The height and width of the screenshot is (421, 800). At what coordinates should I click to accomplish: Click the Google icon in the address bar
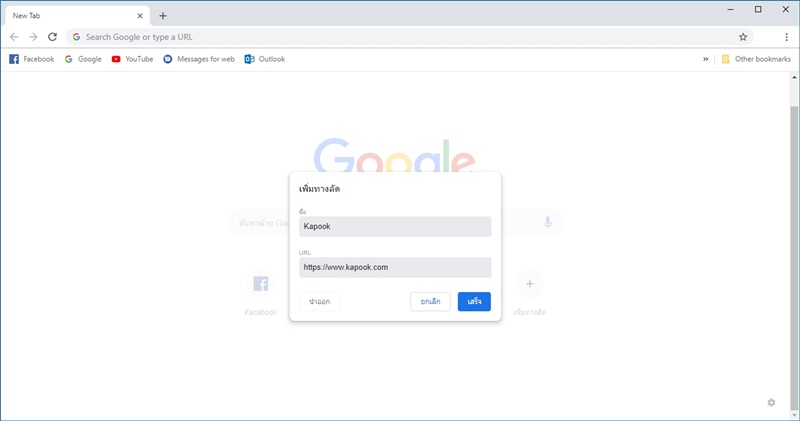(x=76, y=37)
